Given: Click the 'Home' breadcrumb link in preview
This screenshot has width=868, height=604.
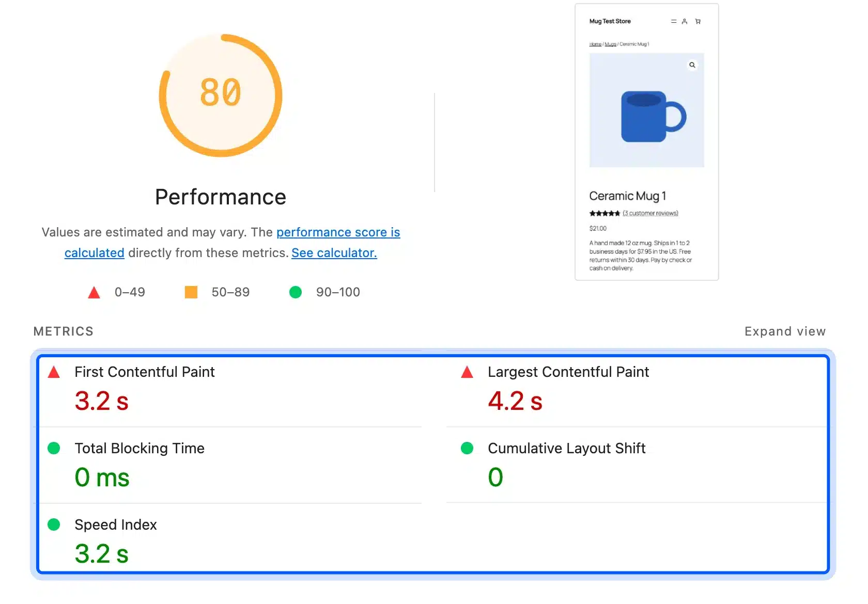Looking at the screenshot, I should pos(595,44).
